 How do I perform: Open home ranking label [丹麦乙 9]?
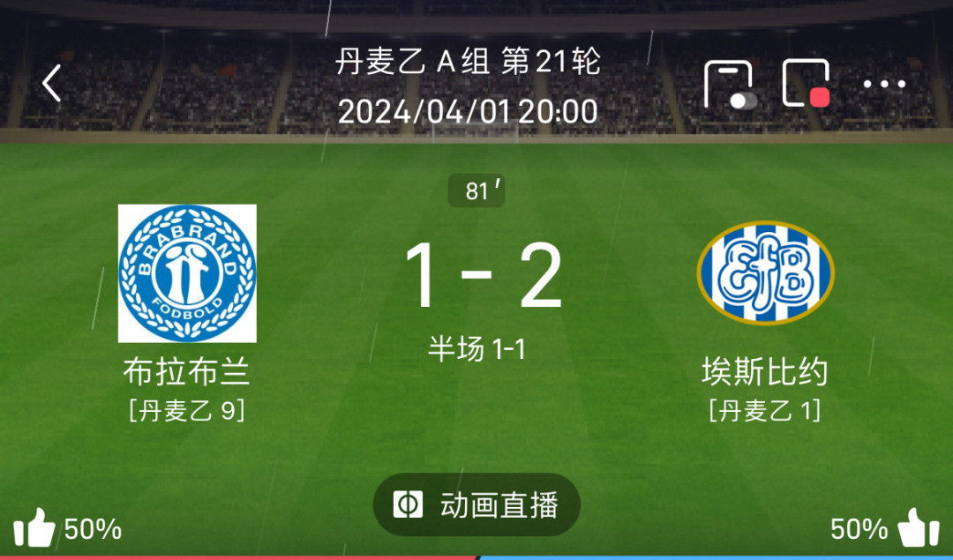pos(187,411)
